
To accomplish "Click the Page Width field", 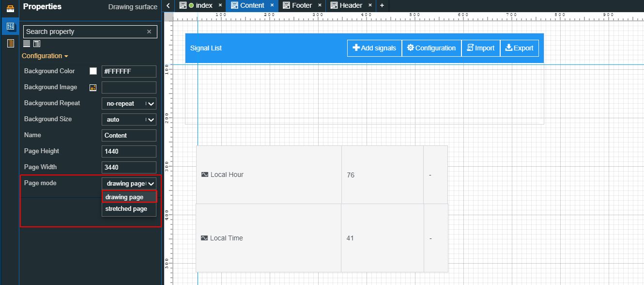I will click(x=129, y=167).
